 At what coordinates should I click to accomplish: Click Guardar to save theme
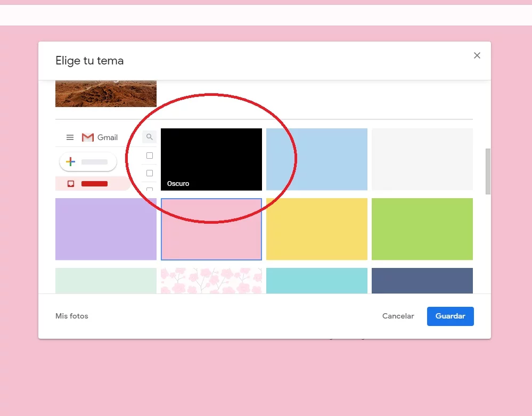(450, 316)
